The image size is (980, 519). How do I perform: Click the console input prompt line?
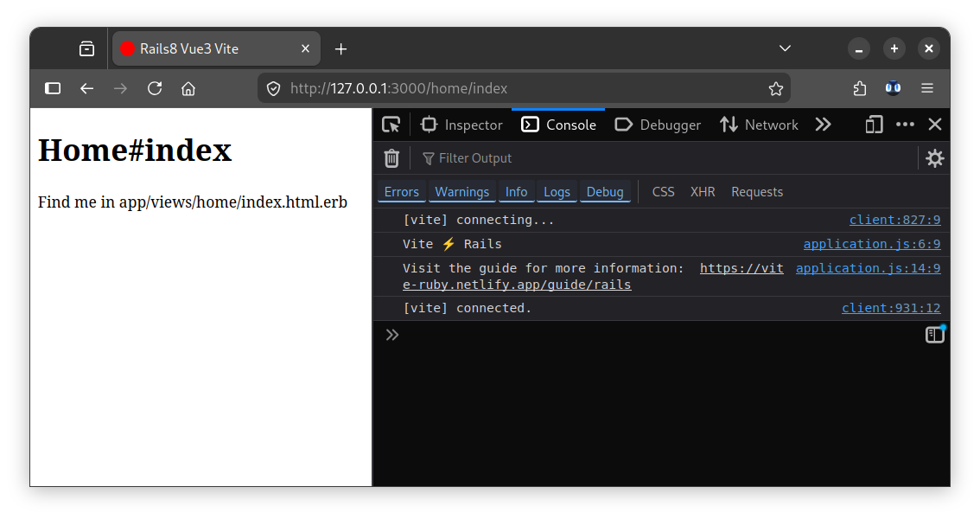[x=660, y=335]
